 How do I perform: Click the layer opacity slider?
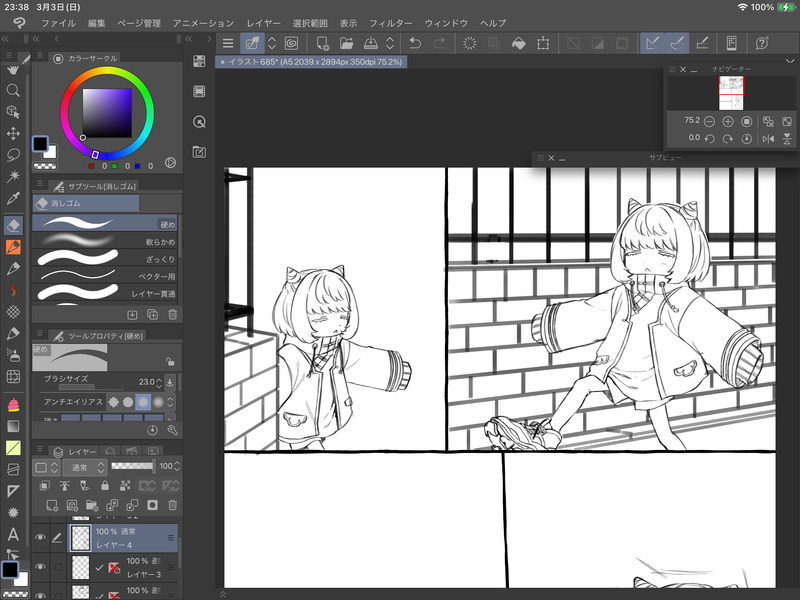point(133,466)
